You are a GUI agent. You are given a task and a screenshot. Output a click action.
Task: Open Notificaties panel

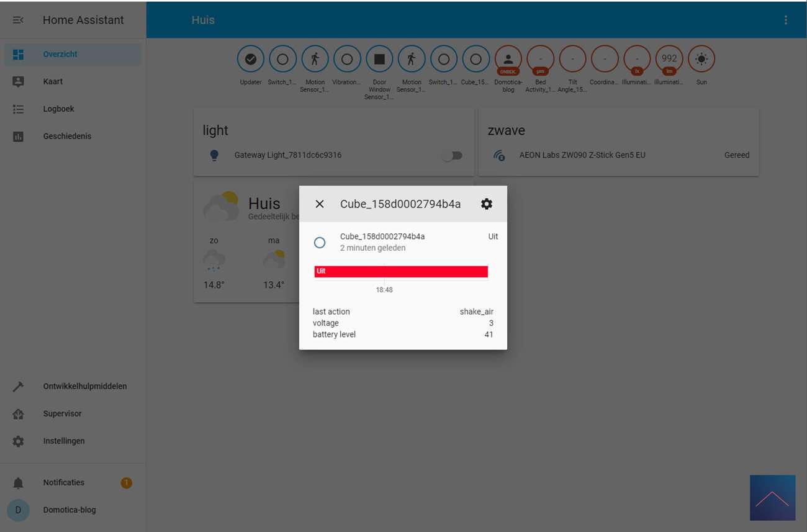pos(63,482)
